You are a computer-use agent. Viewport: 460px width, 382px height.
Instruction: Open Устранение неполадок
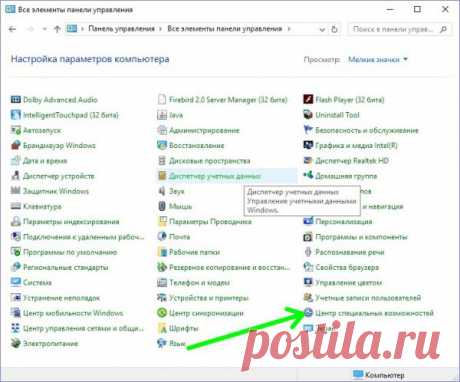(61, 298)
